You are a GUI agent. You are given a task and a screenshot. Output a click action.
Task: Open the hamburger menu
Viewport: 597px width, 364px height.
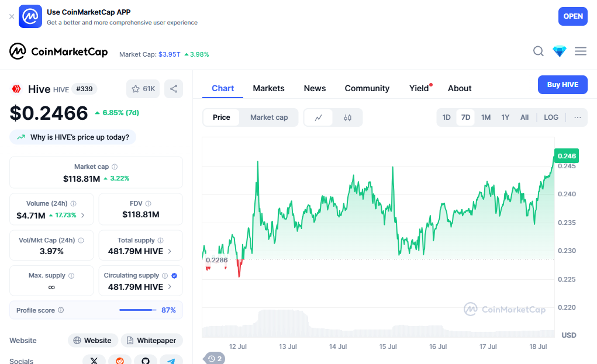pyautogui.click(x=580, y=51)
